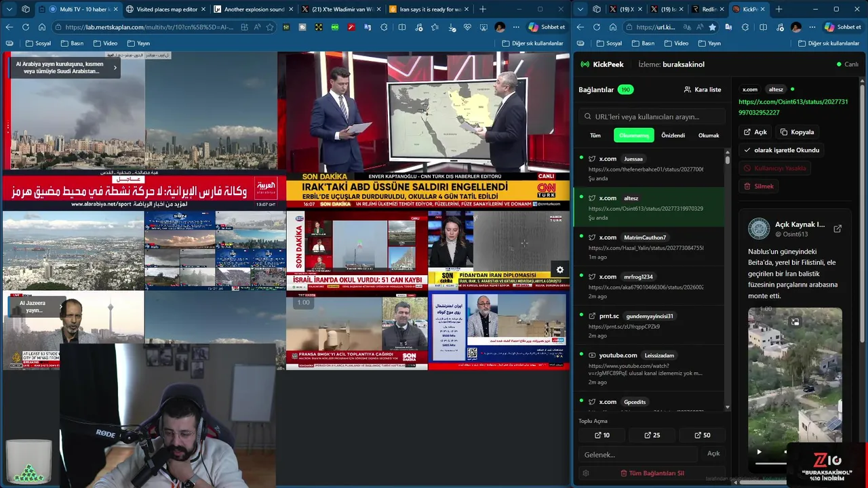Go to home page in left browser
The width and height of the screenshot is (868, 488).
coord(42,27)
